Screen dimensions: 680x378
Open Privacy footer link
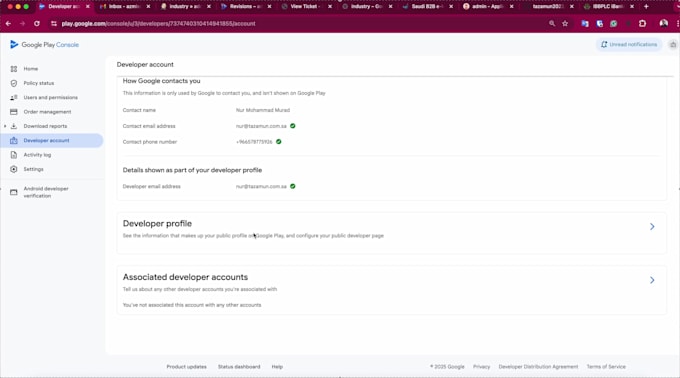tap(481, 367)
